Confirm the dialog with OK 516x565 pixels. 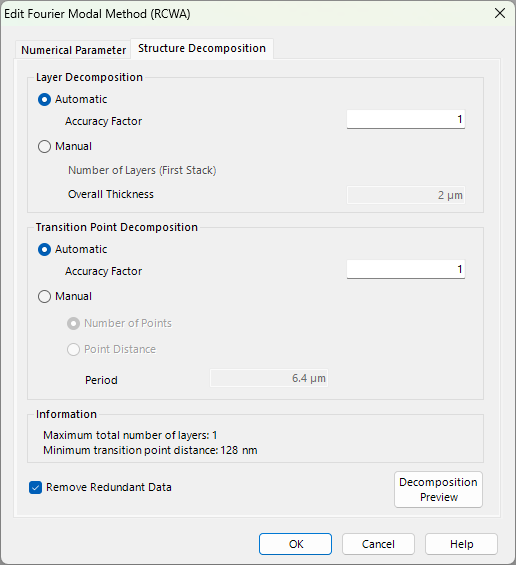click(x=295, y=544)
